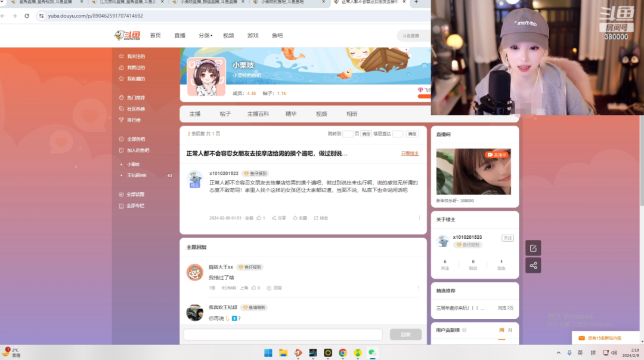
Task: Switch to 相册 tab
Action: click(352, 114)
